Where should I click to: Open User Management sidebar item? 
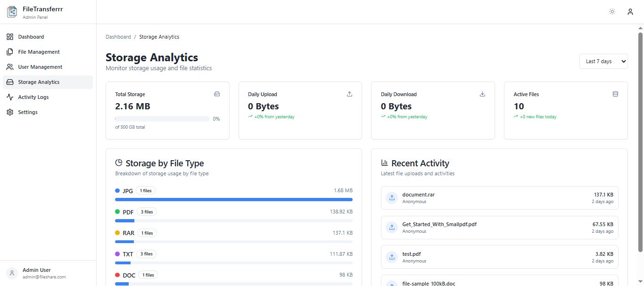click(x=40, y=67)
